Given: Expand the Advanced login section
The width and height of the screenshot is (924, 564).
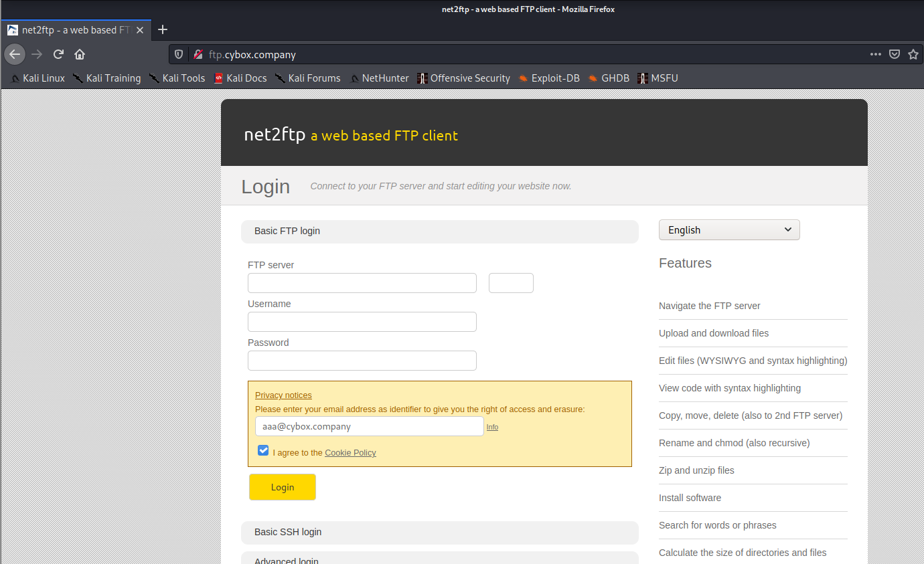Looking at the screenshot, I should [x=439, y=558].
